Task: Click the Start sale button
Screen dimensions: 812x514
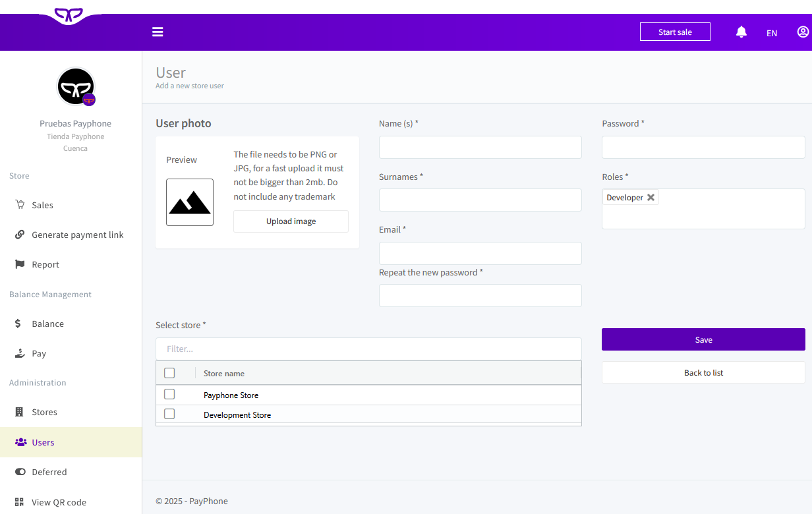Action: [x=675, y=32]
